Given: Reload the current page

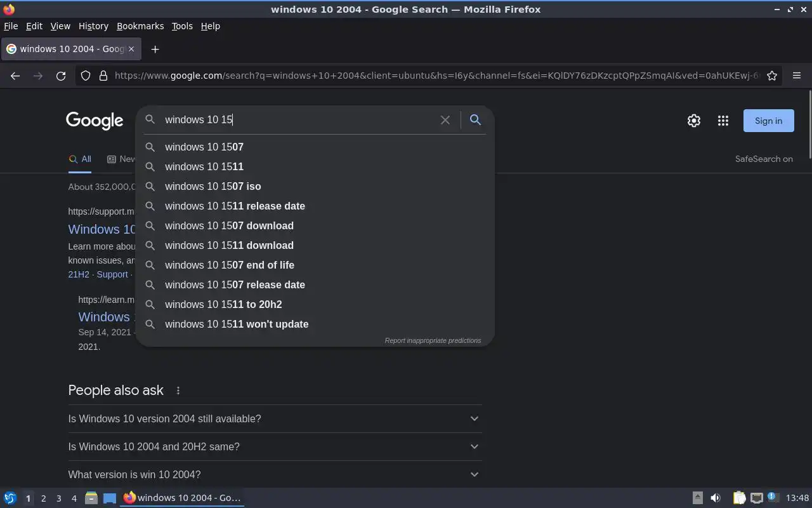Looking at the screenshot, I should click(61, 76).
